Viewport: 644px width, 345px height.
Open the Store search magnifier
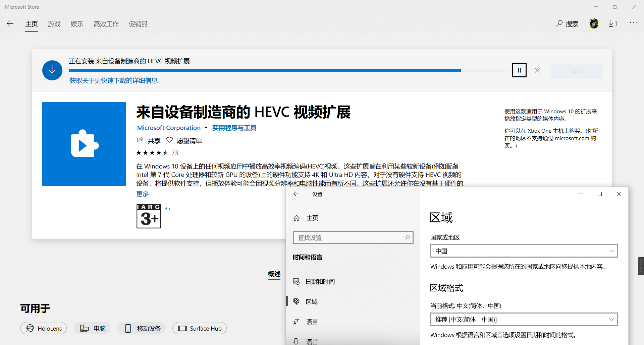pyautogui.click(x=559, y=23)
